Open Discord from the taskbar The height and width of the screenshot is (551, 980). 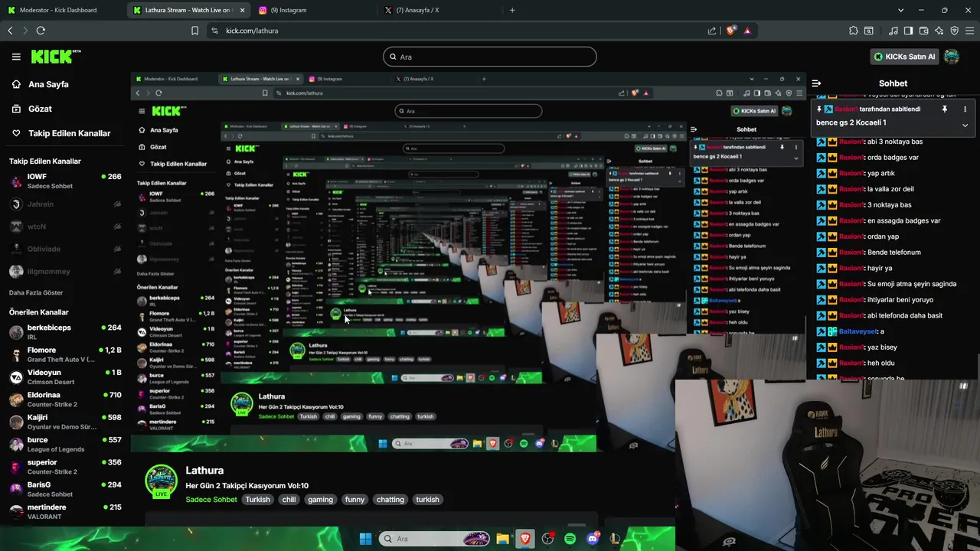(593, 539)
